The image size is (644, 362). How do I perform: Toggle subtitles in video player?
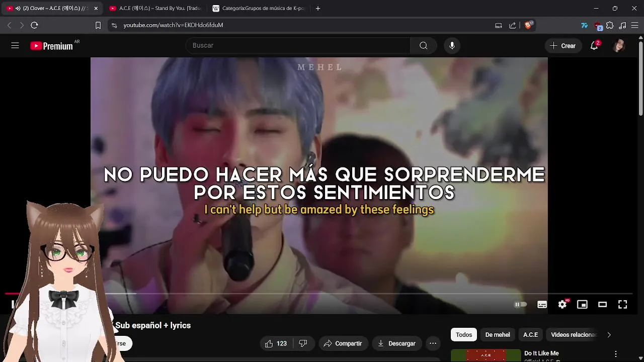[542, 304]
